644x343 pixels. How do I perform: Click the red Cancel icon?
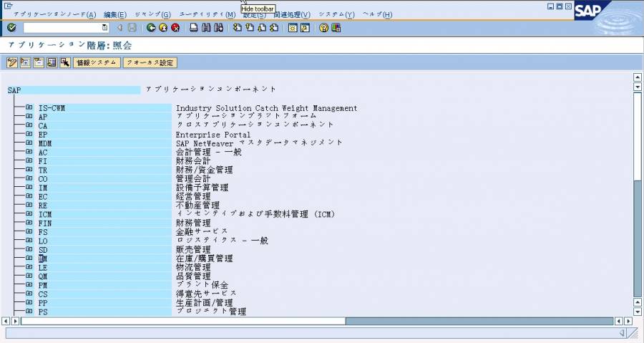pos(175,28)
